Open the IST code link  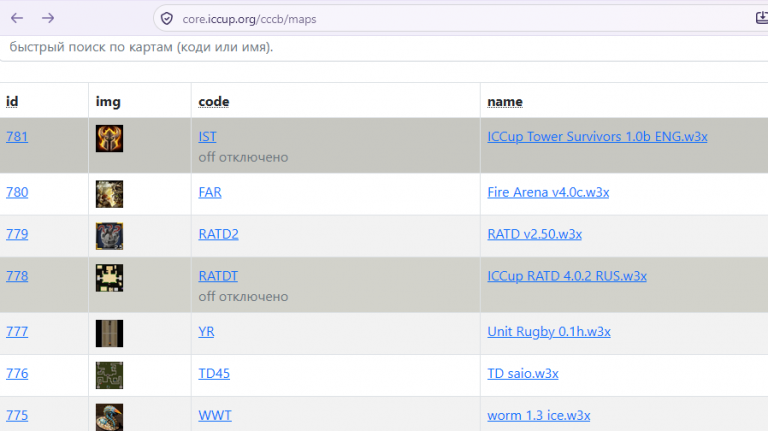(x=207, y=137)
